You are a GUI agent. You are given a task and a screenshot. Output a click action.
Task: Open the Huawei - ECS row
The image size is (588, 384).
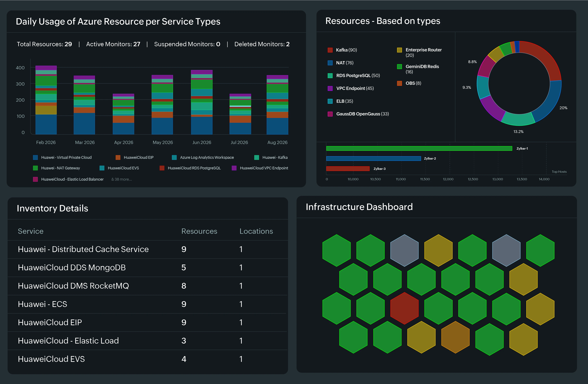point(148,304)
